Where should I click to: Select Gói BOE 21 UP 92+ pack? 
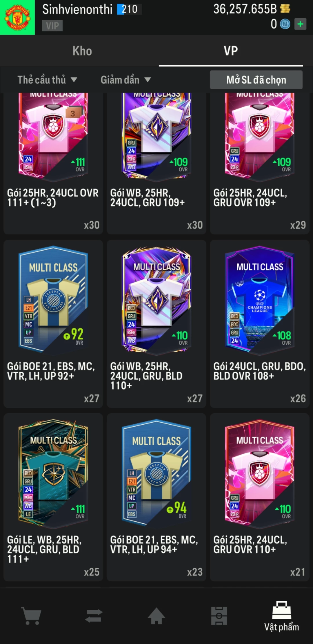[x=53, y=324]
